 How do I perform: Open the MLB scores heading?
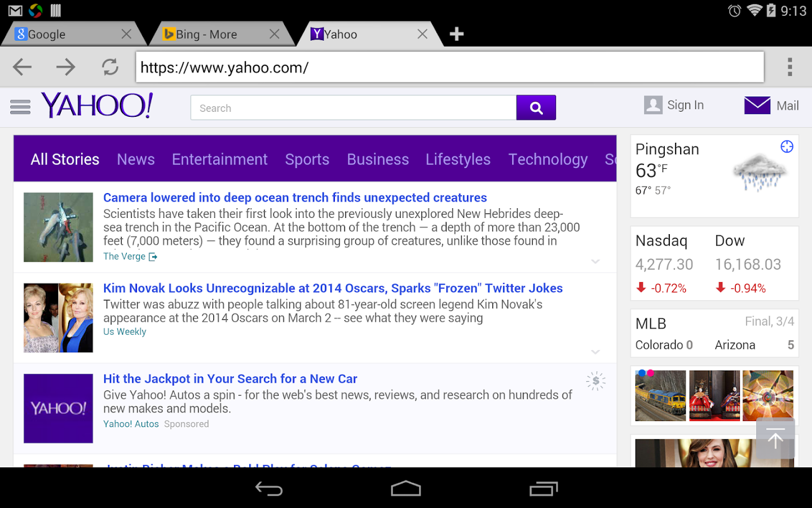click(x=651, y=323)
